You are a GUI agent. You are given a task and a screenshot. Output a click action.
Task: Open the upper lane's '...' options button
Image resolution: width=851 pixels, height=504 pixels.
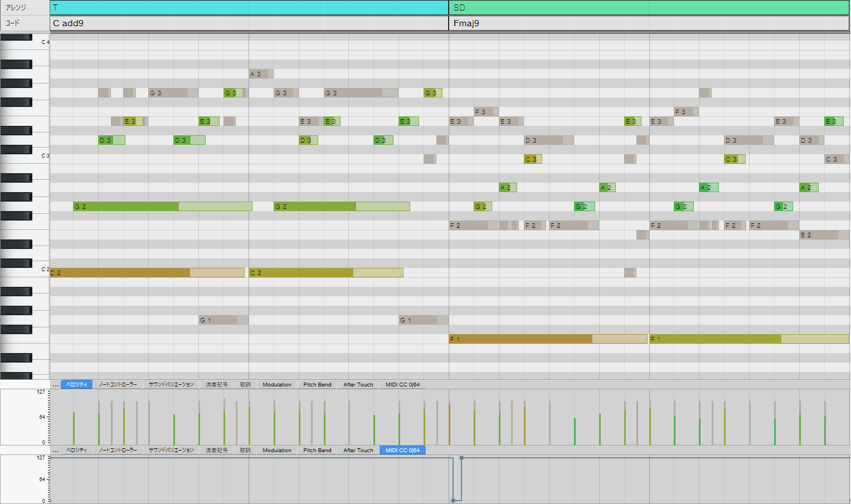55,384
